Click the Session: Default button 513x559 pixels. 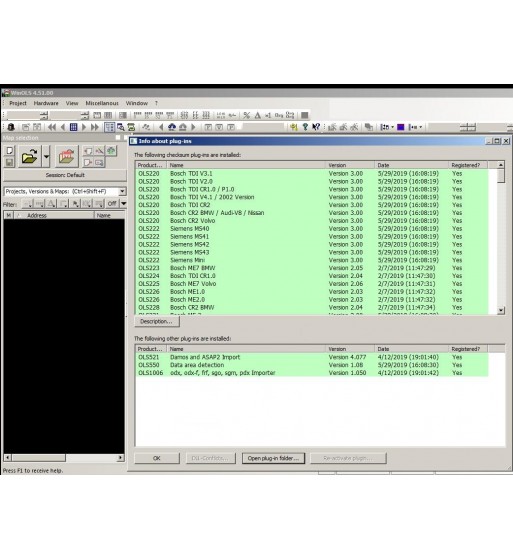coord(65,175)
